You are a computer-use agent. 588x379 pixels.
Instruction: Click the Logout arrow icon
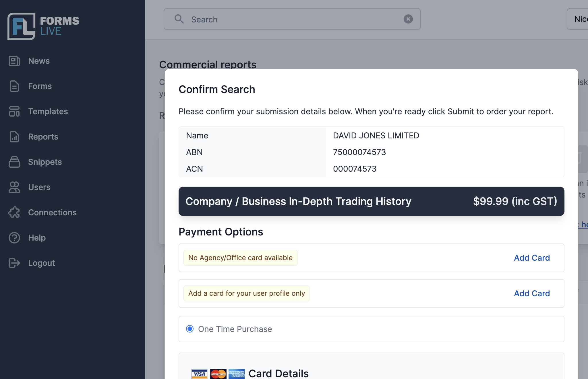(x=14, y=263)
